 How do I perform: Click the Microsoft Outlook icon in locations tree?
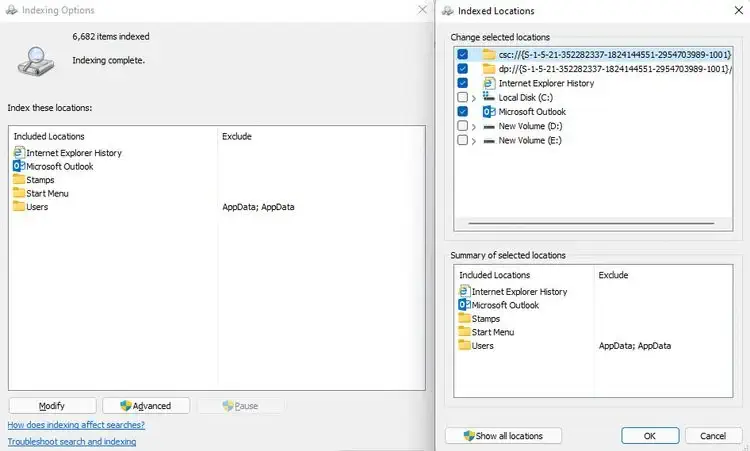(488, 112)
